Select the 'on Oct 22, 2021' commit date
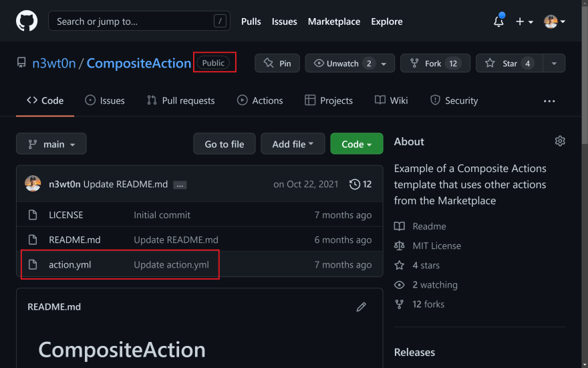588x368 pixels. (305, 185)
